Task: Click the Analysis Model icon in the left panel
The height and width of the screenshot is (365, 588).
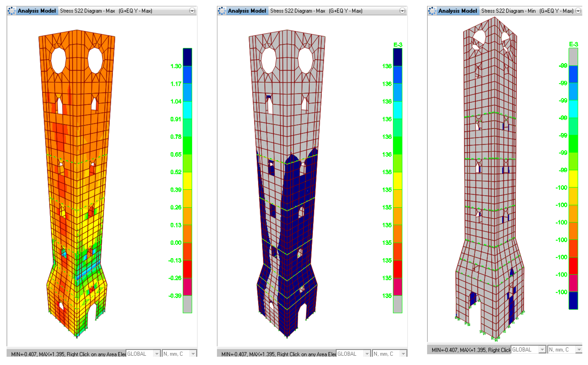Action: coord(12,11)
